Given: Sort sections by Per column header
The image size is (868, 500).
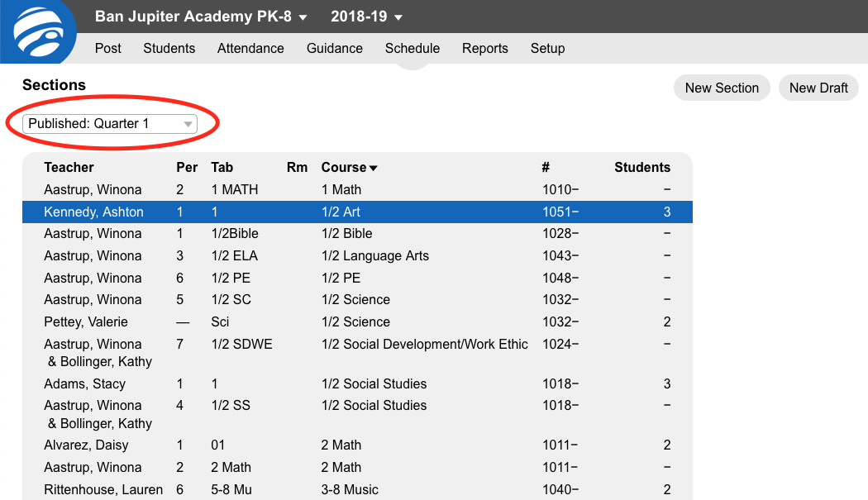Looking at the screenshot, I should [187, 167].
